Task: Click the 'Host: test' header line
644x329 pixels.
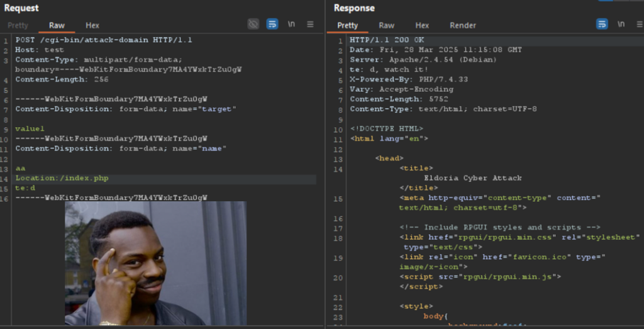Action: [x=40, y=50]
